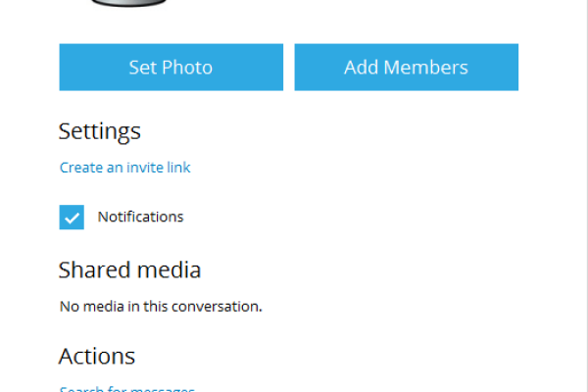Disable the Notifications checkbox
Viewport: 588px width, 392px height.
point(73,218)
